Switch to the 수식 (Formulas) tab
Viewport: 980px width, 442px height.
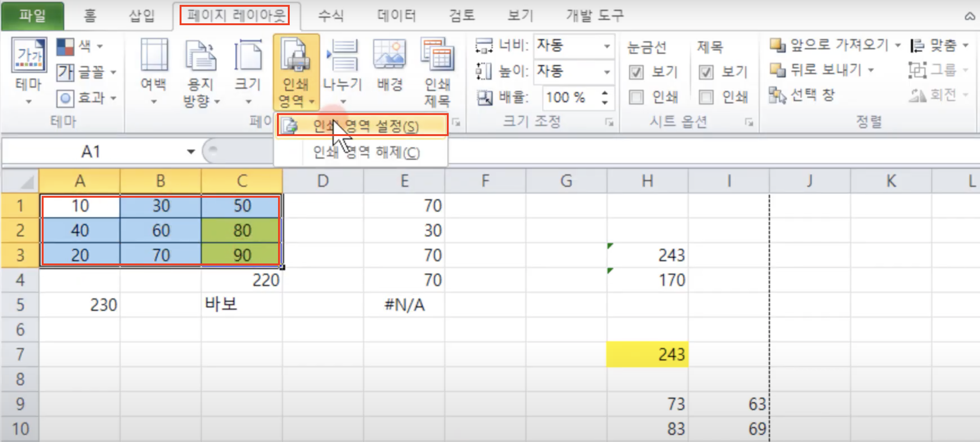pyautogui.click(x=331, y=15)
